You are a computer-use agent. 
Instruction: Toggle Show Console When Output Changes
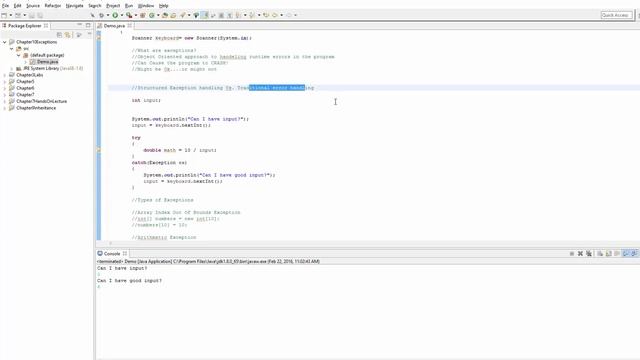point(626,253)
